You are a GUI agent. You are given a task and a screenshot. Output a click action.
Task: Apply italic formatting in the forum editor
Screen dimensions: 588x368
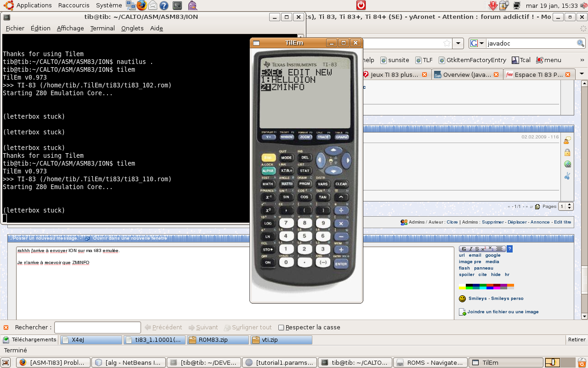tap(470, 249)
